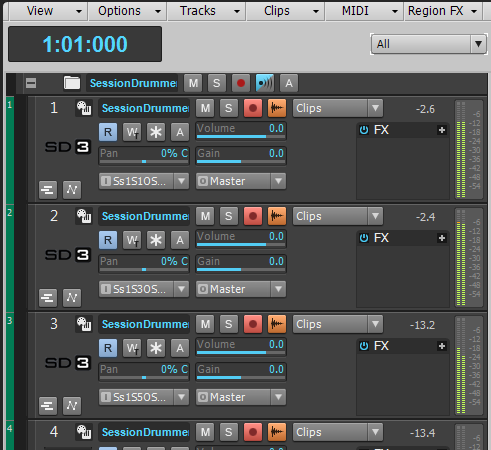Click the 1:01:000 time display
Screen dimensions: 491x450
[85, 44]
